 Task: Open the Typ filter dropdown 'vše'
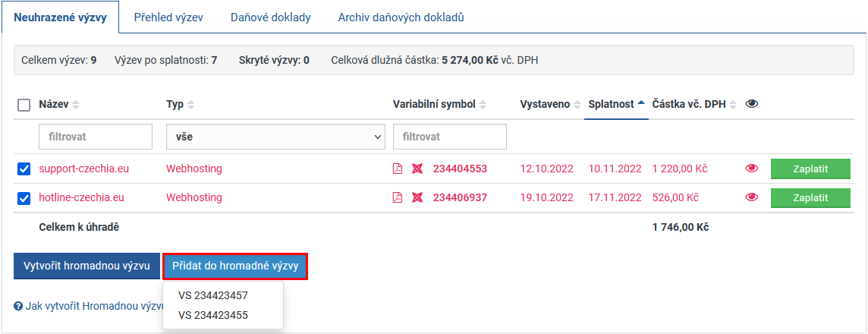click(275, 137)
